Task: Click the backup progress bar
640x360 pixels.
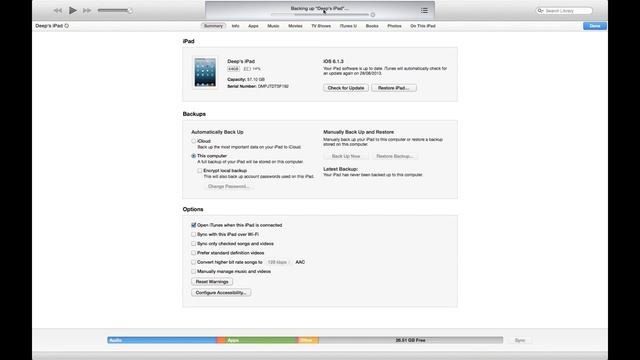Action: coord(320,15)
